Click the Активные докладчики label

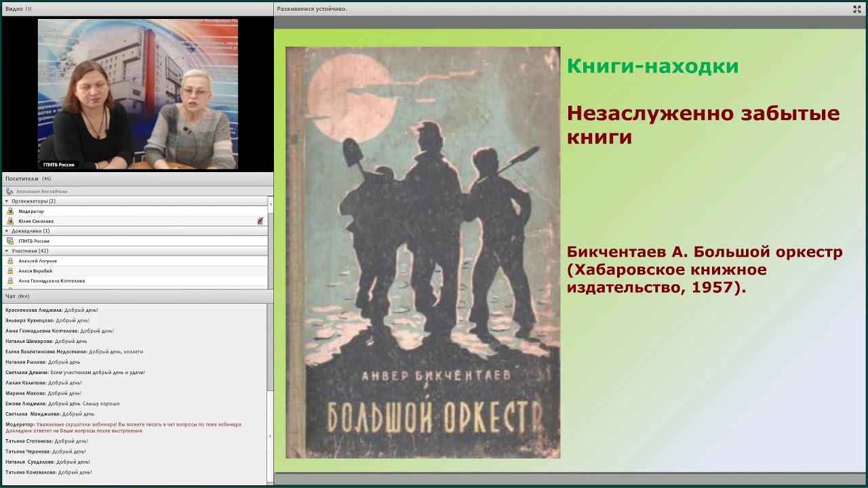(41, 191)
